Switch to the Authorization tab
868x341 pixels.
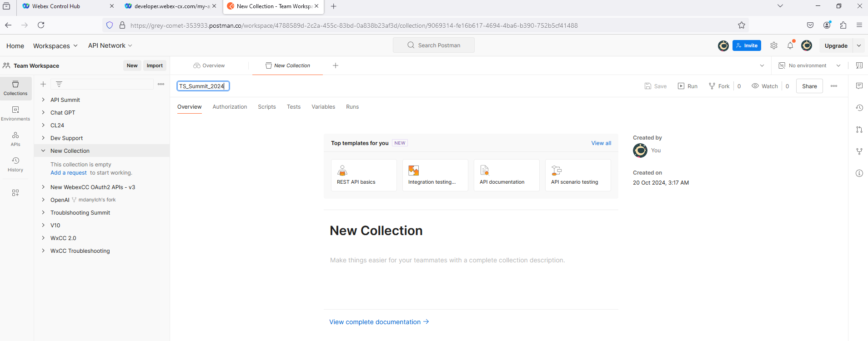(230, 107)
